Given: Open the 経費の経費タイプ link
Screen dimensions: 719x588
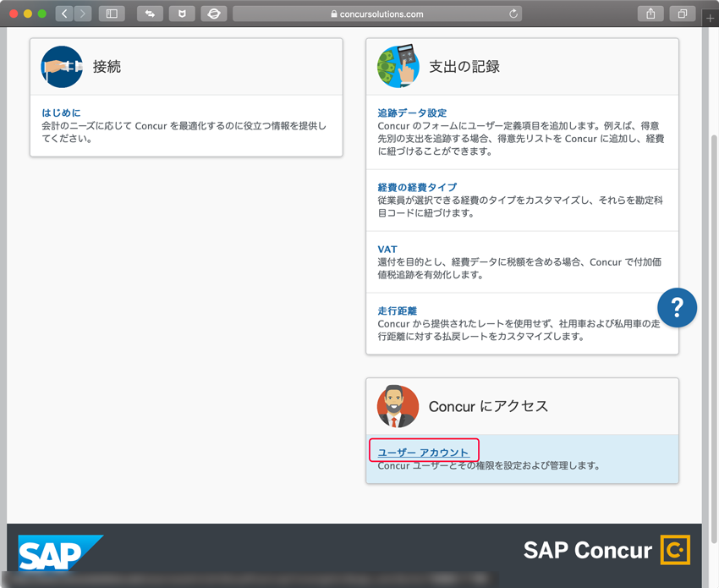Looking at the screenshot, I should point(417,187).
